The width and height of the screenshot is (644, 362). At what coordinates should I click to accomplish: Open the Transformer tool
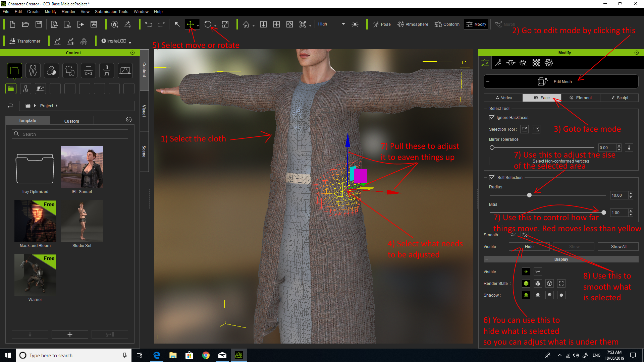pyautogui.click(x=25, y=41)
